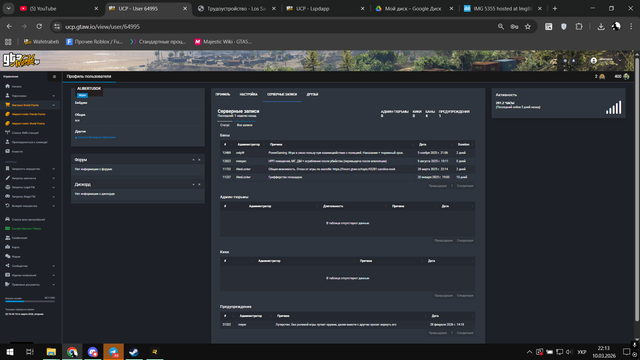Click the Профиль пользователя page header tab
This screenshot has width=640, height=360.
point(89,76)
